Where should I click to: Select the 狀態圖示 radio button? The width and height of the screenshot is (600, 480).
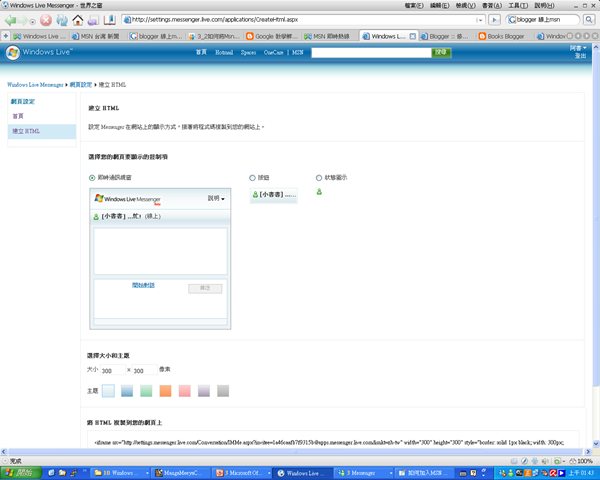tap(319, 178)
